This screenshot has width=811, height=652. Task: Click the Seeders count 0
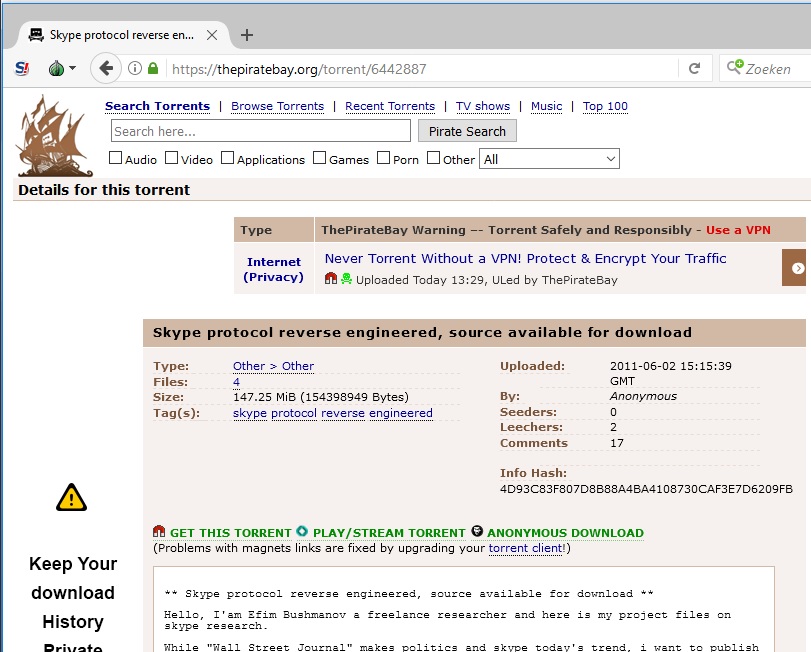[x=613, y=412]
